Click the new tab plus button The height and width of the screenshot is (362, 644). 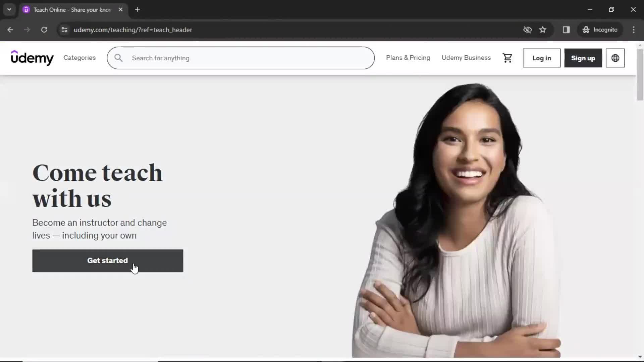[137, 10]
